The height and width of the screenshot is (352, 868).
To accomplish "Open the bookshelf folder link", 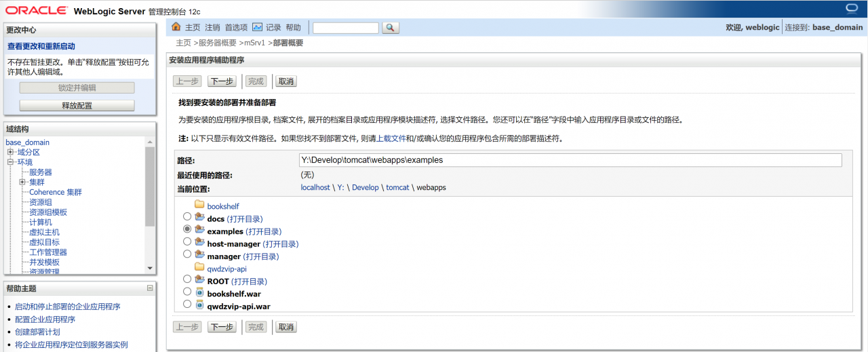I will pyautogui.click(x=223, y=206).
